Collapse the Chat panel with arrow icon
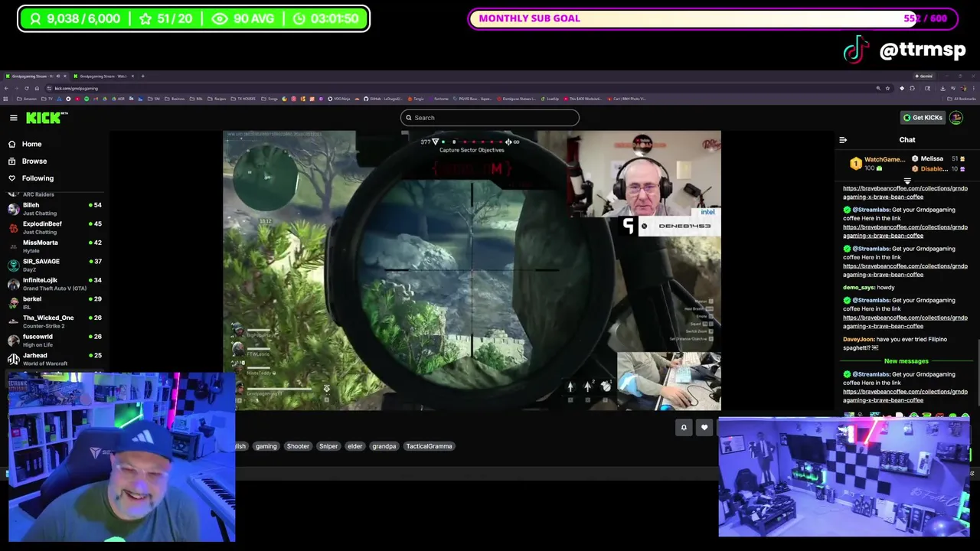 [843, 140]
